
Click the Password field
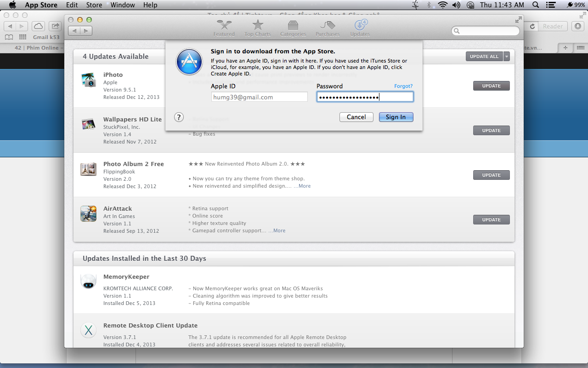click(365, 97)
